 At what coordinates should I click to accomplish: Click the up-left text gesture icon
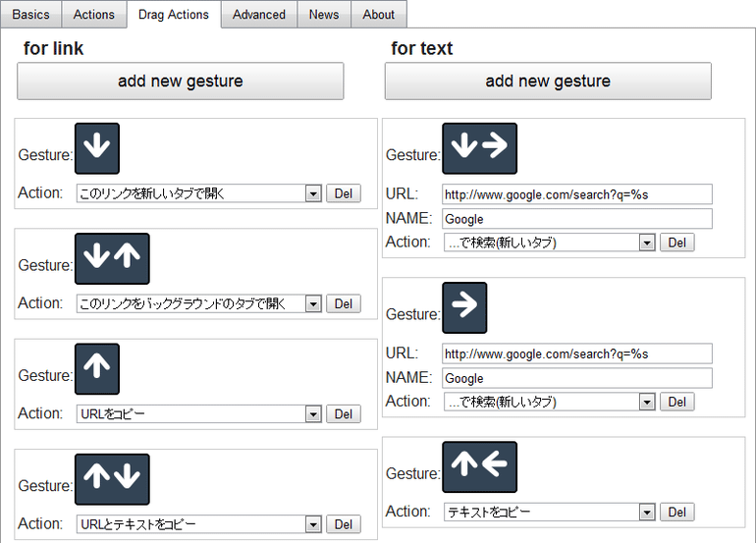pyautogui.click(x=480, y=466)
